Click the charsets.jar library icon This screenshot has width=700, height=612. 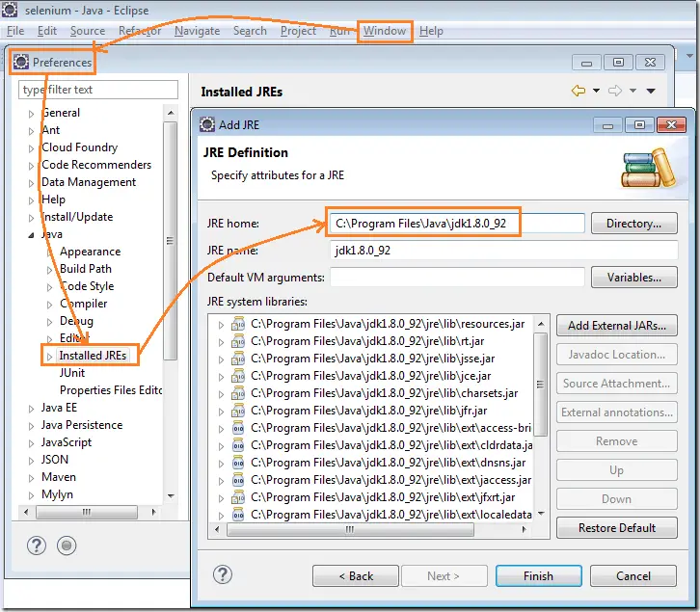click(x=238, y=393)
